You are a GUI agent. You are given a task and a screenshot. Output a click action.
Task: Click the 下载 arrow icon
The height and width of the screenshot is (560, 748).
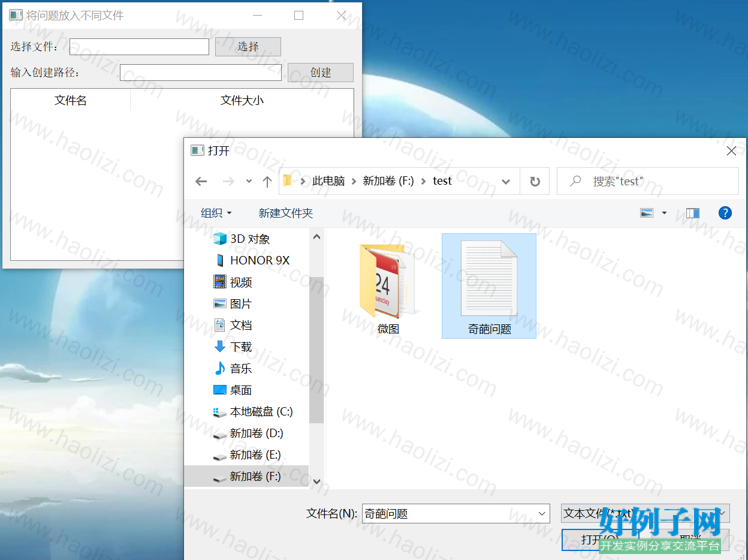[220, 347]
